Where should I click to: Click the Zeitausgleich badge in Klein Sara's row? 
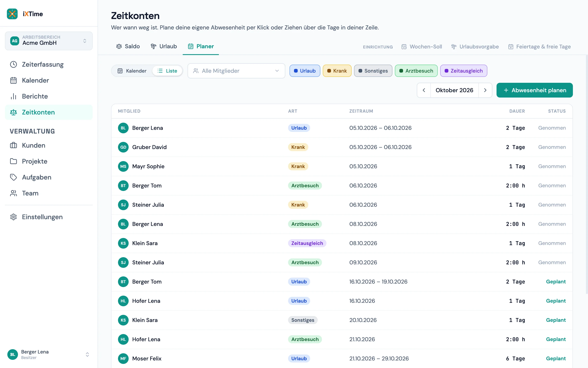coord(307,243)
